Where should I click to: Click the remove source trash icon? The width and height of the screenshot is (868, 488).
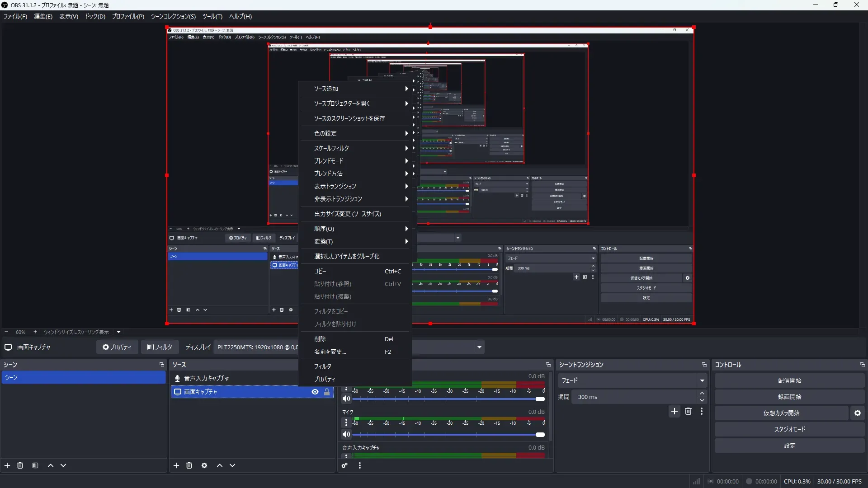point(189,465)
